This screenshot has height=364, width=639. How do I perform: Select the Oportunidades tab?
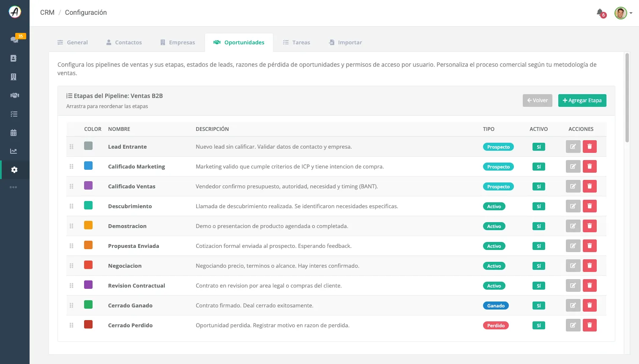[x=239, y=42]
